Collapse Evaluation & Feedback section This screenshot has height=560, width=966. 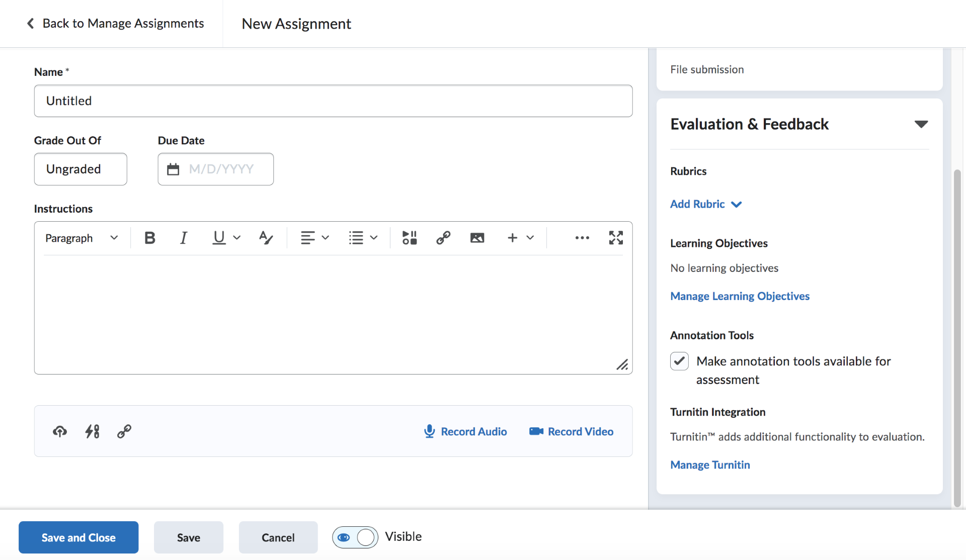(921, 124)
